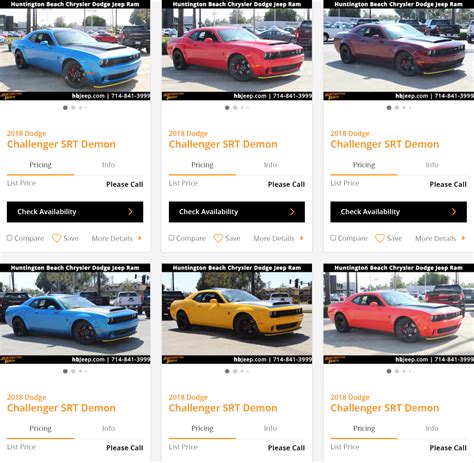Open Challenger SRT Demon title of bottom-right listing
474x463 pixels.
[385, 408]
